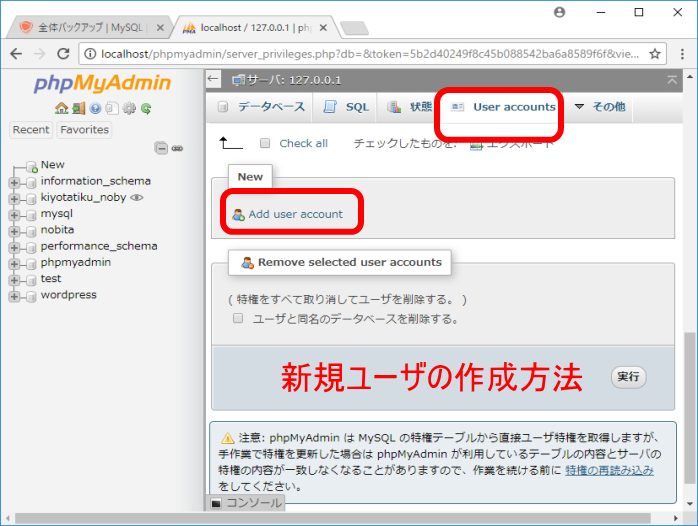Expand the test database node
This screenshot has width=698, height=526.
[14, 280]
